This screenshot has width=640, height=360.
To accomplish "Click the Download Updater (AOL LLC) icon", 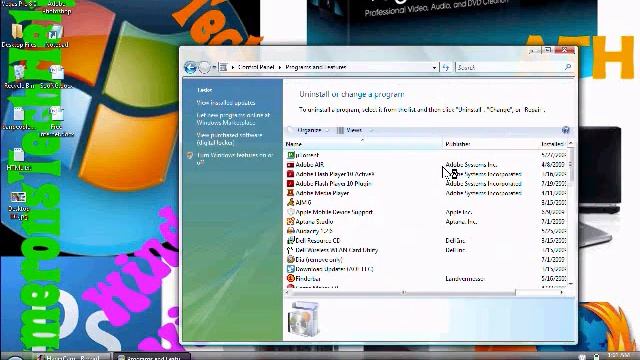I will 290,269.
